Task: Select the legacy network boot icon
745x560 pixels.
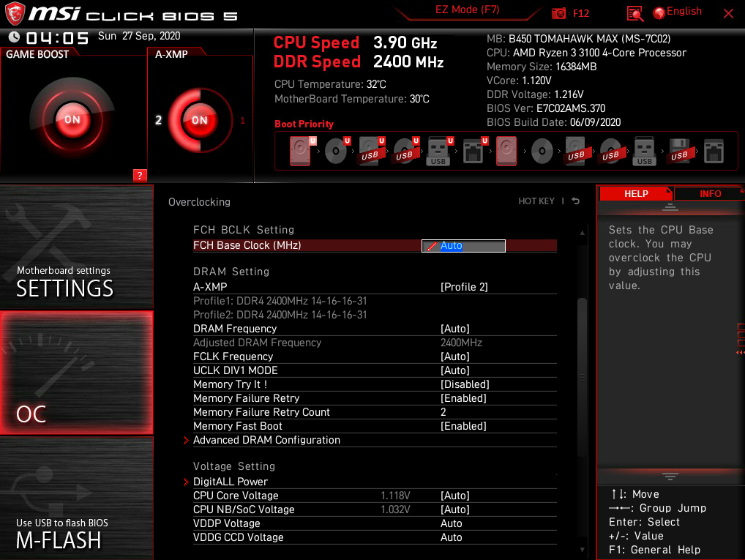Action: coord(714,152)
